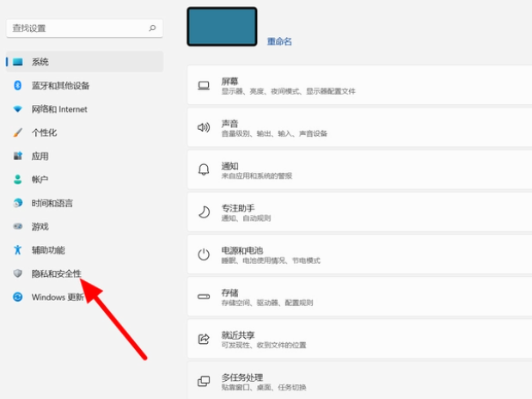Viewport: 532px width, 399px height.
Task: Click the privacy shield icon
Action: (17, 273)
